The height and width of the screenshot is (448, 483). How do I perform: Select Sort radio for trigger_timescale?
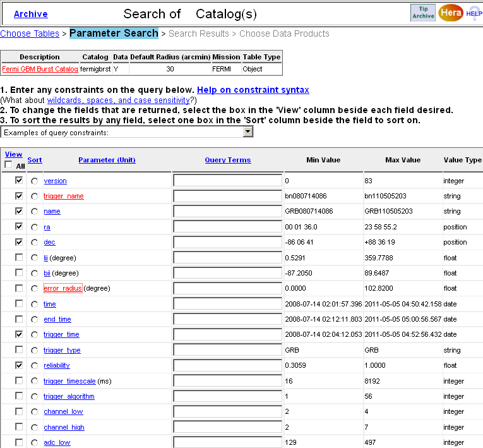click(35, 381)
